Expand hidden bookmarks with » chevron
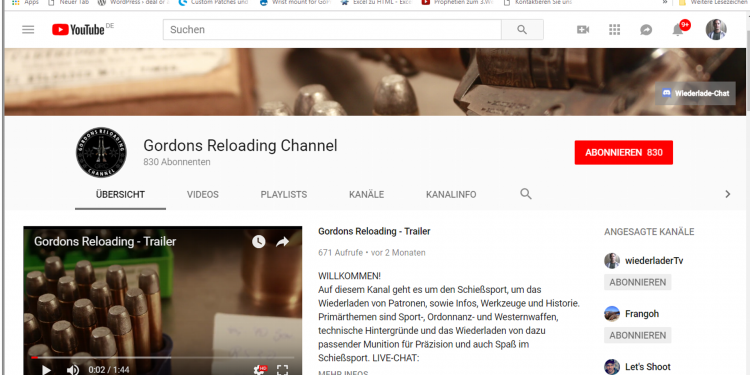750x375 pixels. (x=665, y=2)
